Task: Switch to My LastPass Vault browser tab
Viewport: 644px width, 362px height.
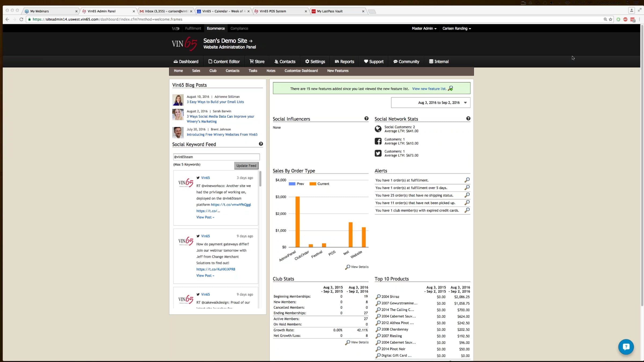Action: (338, 11)
